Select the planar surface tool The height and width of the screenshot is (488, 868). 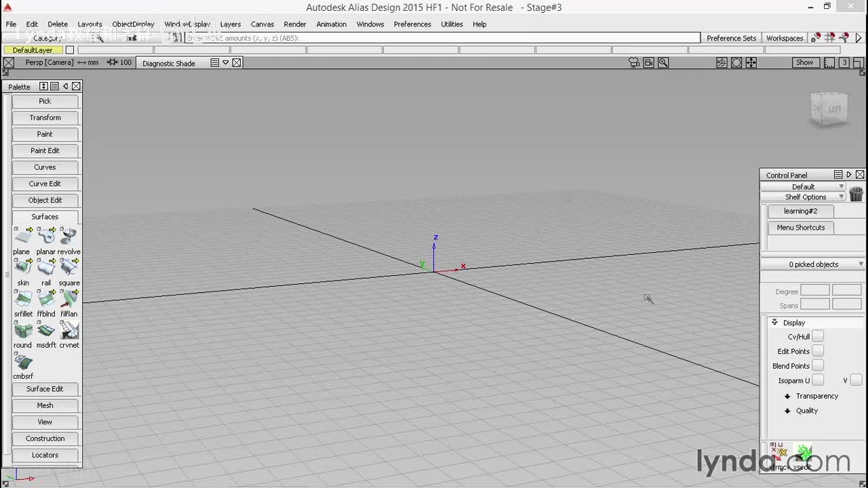[x=46, y=236]
